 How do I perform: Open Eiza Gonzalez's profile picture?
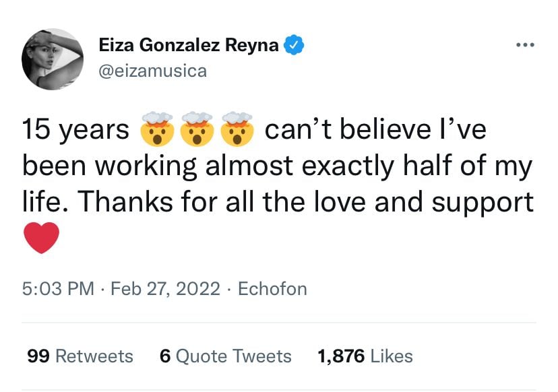click(53, 59)
